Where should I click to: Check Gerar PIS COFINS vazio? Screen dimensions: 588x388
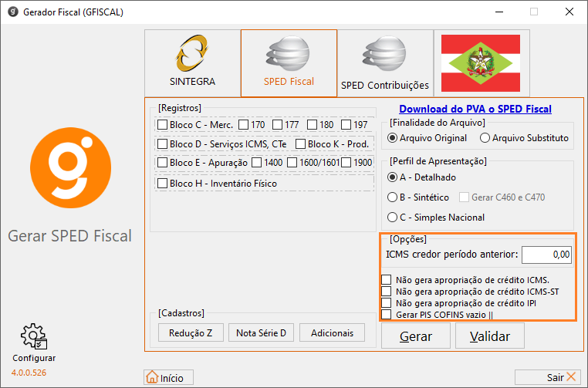coord(387,314)
